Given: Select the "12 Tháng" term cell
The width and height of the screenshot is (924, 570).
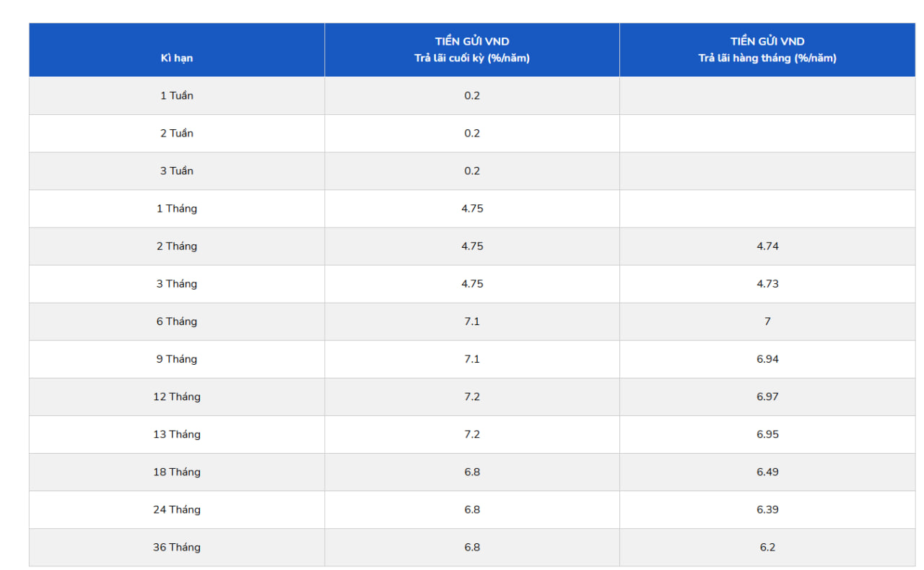Looking at the screenshot, I should [177, 396].
